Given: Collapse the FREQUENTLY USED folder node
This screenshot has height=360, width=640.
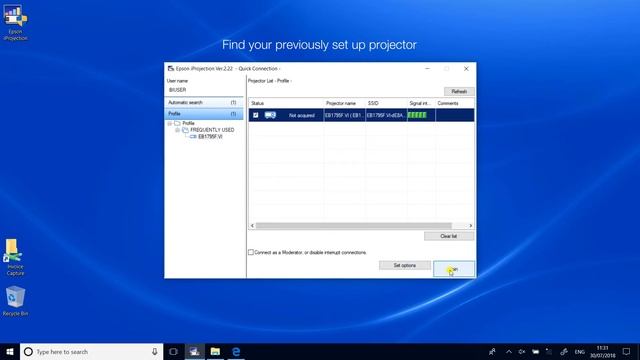Looking at the screenshot, I should [x=178, y=130].
